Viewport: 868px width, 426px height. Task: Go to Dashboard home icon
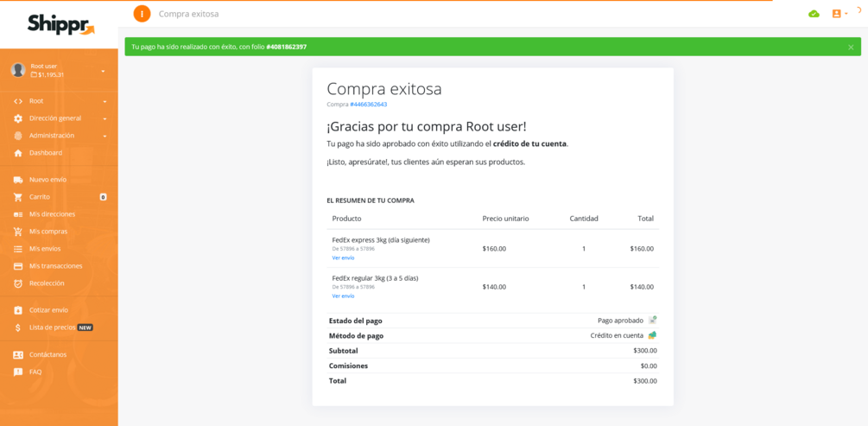pyautogui.click(x=18, y=153)
